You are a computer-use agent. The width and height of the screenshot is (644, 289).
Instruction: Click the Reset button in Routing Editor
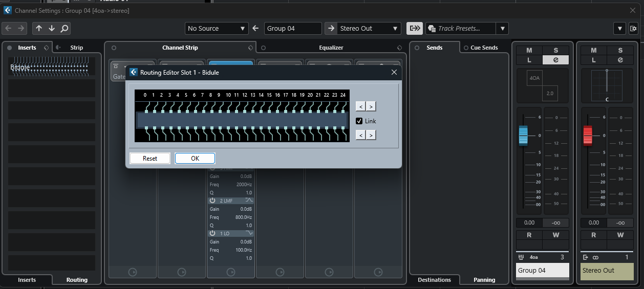150,159
